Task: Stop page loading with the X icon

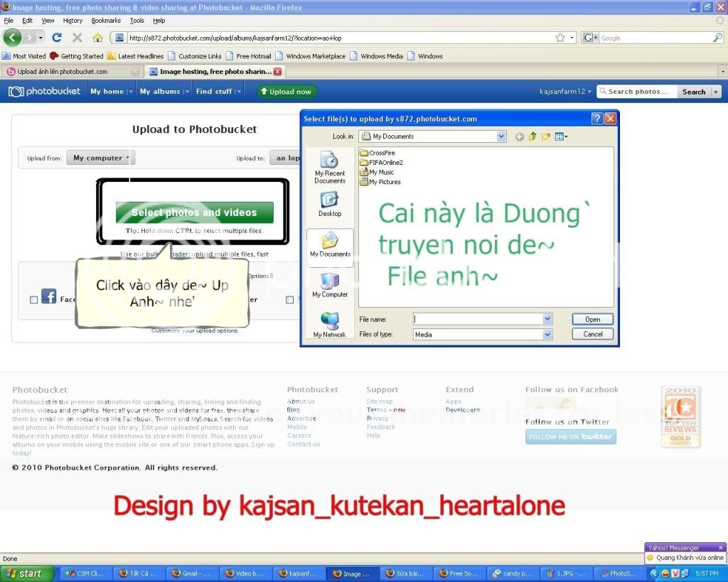Action: pos(77,38)
